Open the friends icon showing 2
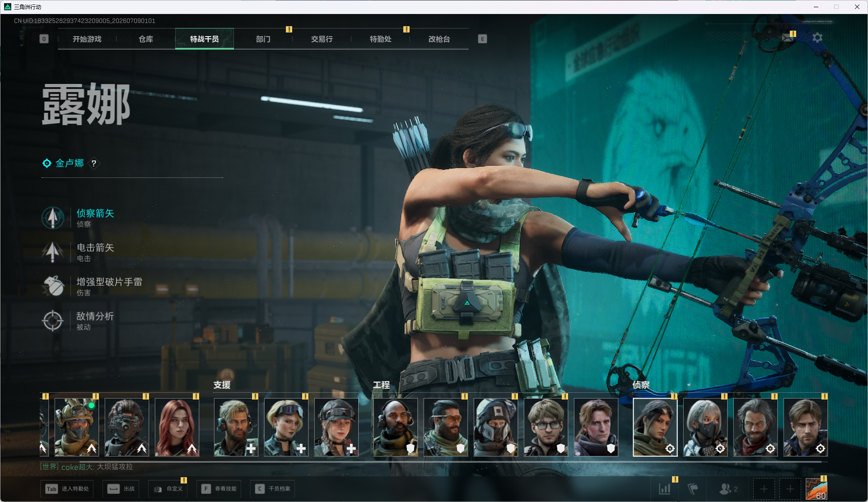Screen dimensions: 868x502 pos(728,489)
